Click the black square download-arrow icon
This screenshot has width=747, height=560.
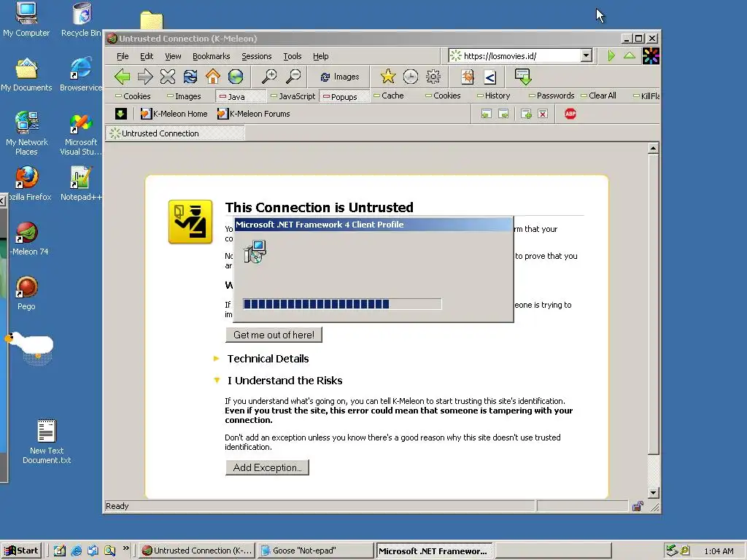point(120,113)
